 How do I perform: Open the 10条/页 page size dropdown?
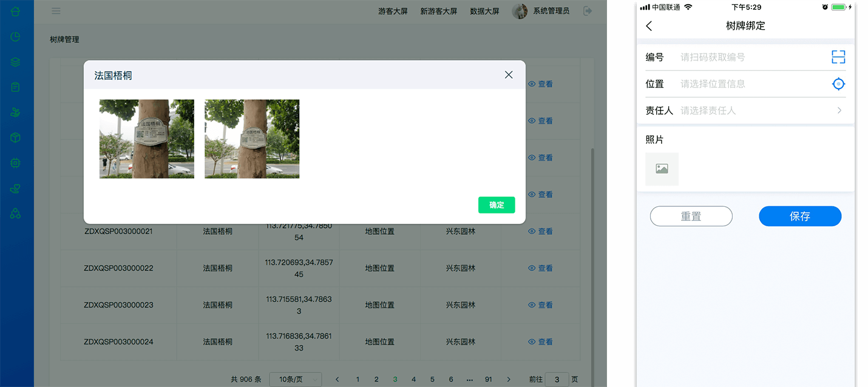295,380
